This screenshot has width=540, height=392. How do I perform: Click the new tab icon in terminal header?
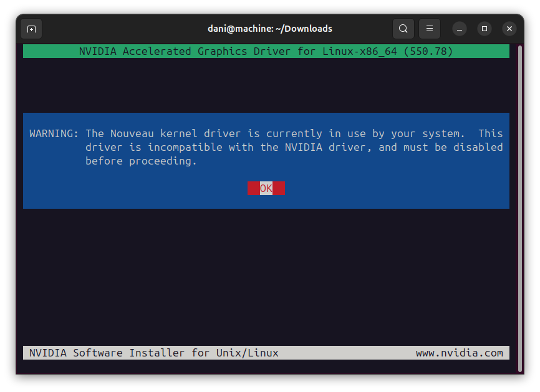click(31, 29)
